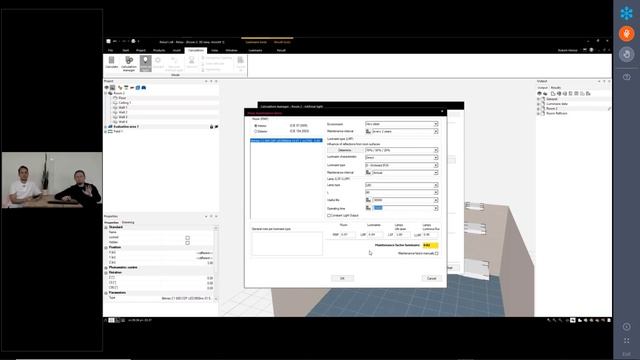
Task: Click the flag icon on Evaluation area row
Action: click(x=216, y=127)
